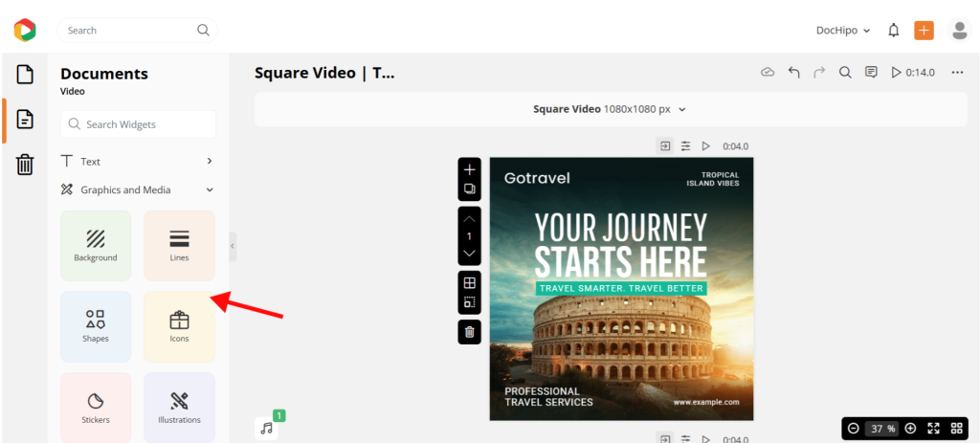
Task: Open the DocHipo account dropdown
Action: (843, 30)
